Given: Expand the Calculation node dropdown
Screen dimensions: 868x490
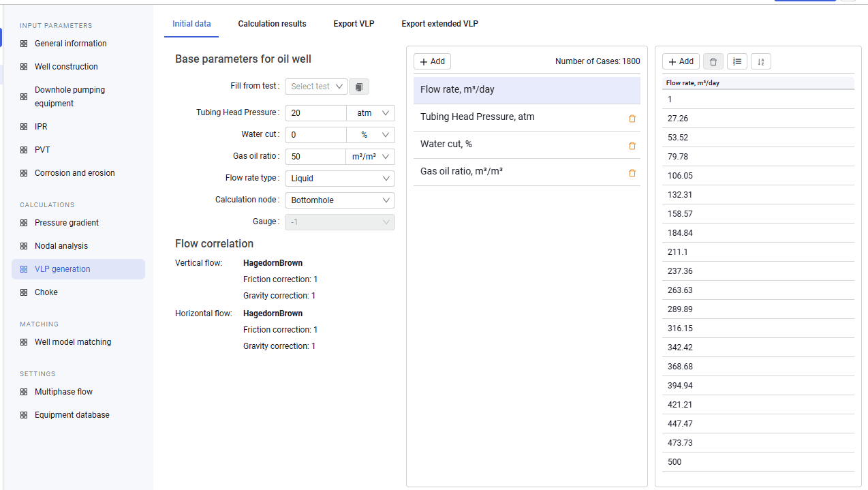Looking at the screenshot, I should 339,200.
